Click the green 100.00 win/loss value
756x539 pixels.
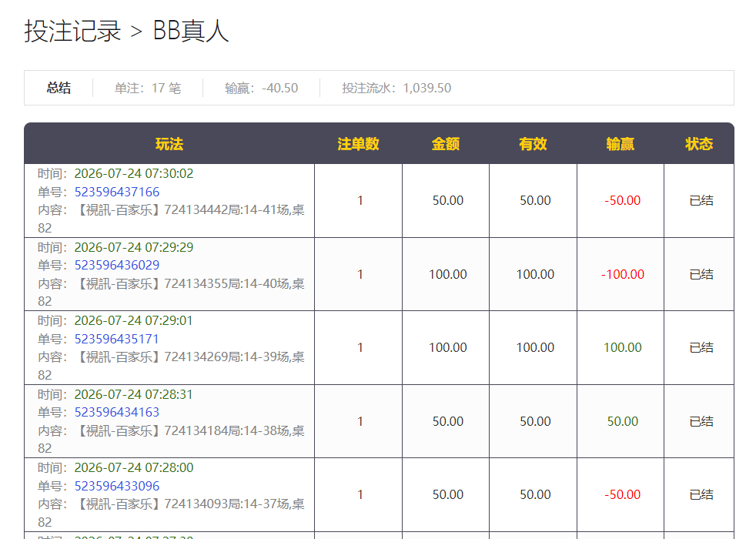coord(623,347)
